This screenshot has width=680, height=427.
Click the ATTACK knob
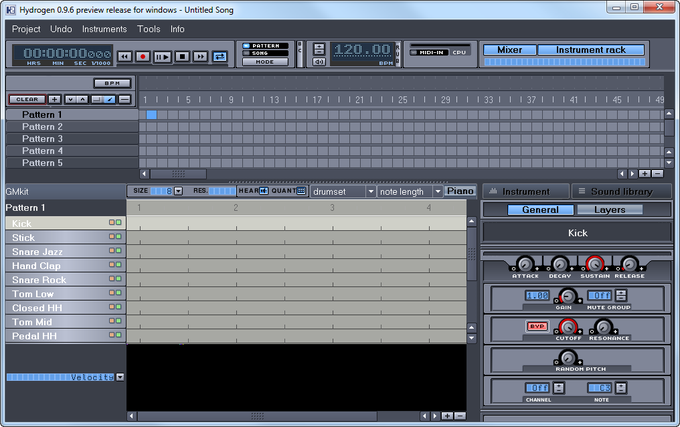point(525,264)
